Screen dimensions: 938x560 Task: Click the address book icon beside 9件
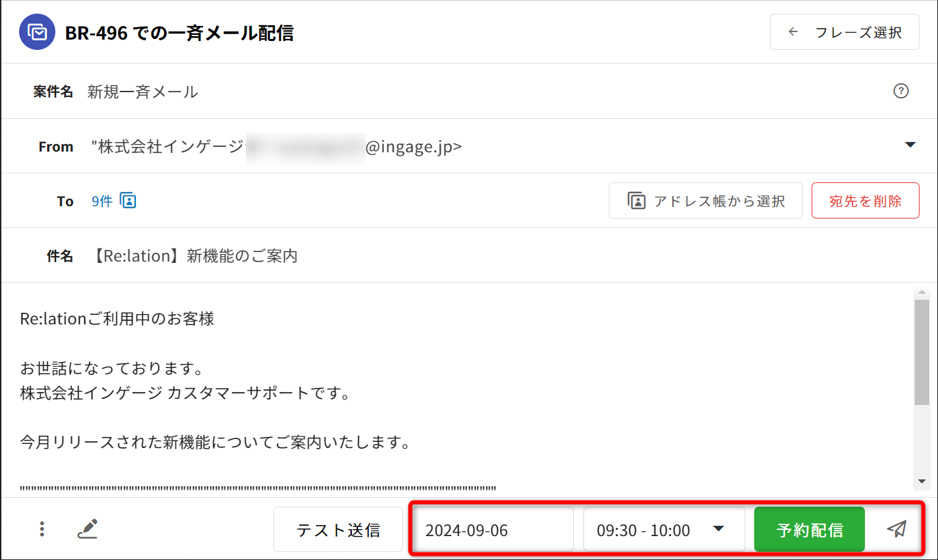(x=128, y=201)
